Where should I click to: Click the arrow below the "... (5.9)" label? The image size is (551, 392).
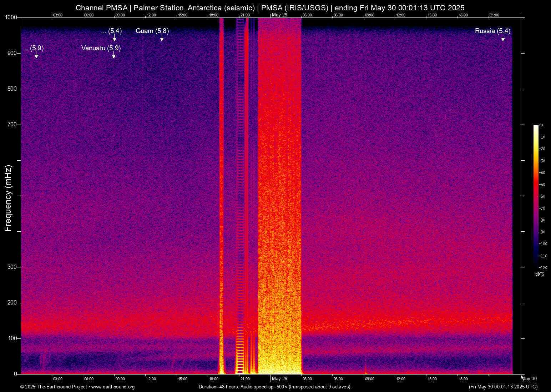[36, 56]
